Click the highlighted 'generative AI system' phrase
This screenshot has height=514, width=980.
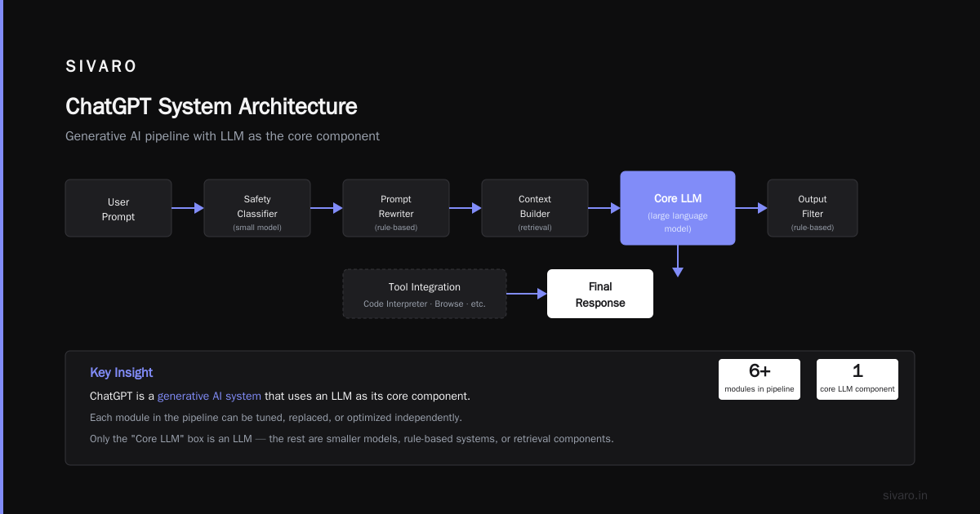(x=209, y=397)
